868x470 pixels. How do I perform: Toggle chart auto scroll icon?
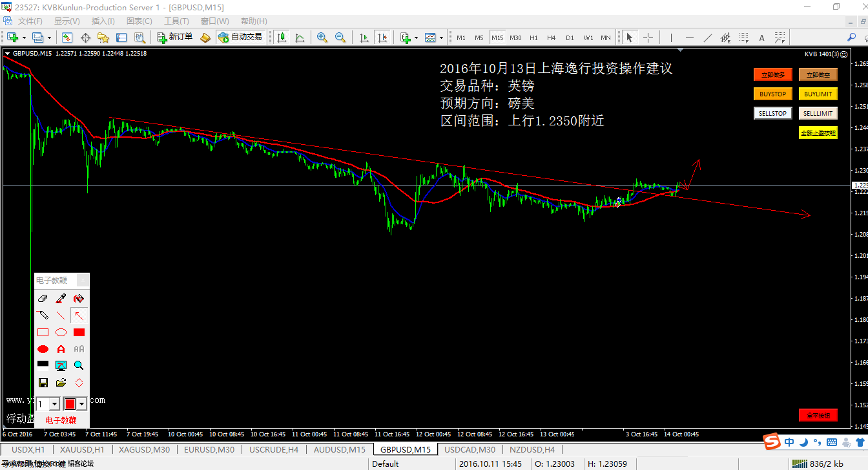click(x=364, y=37)
